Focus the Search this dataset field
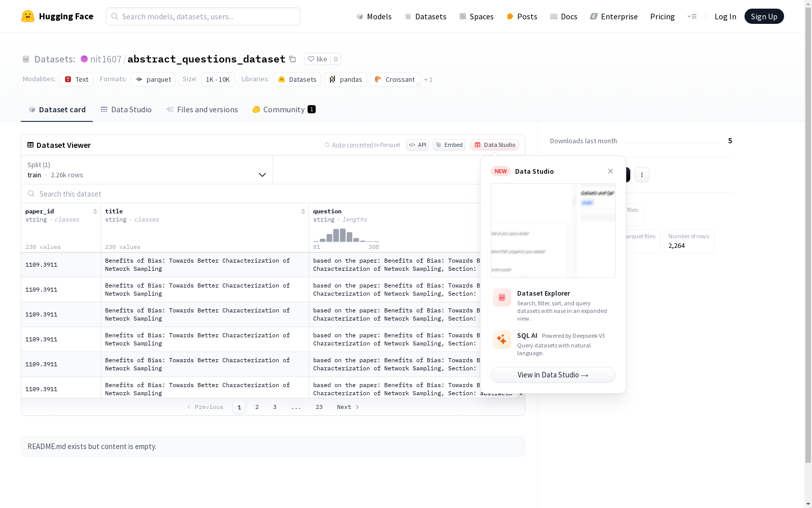 (273, 194)
